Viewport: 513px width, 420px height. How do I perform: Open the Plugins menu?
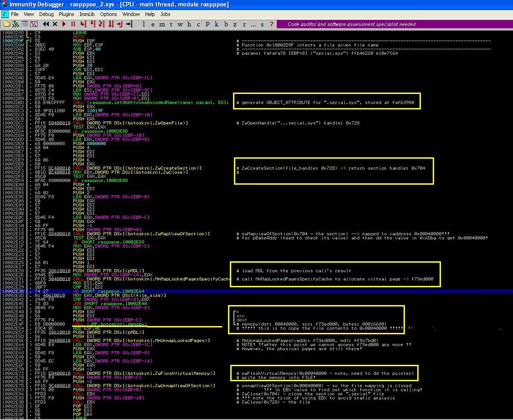pyautogui.click(x=67, y=14)
